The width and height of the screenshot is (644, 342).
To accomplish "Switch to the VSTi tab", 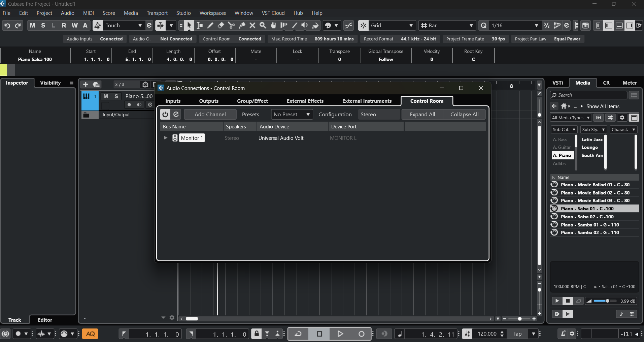I will click(x=557, y=83).
